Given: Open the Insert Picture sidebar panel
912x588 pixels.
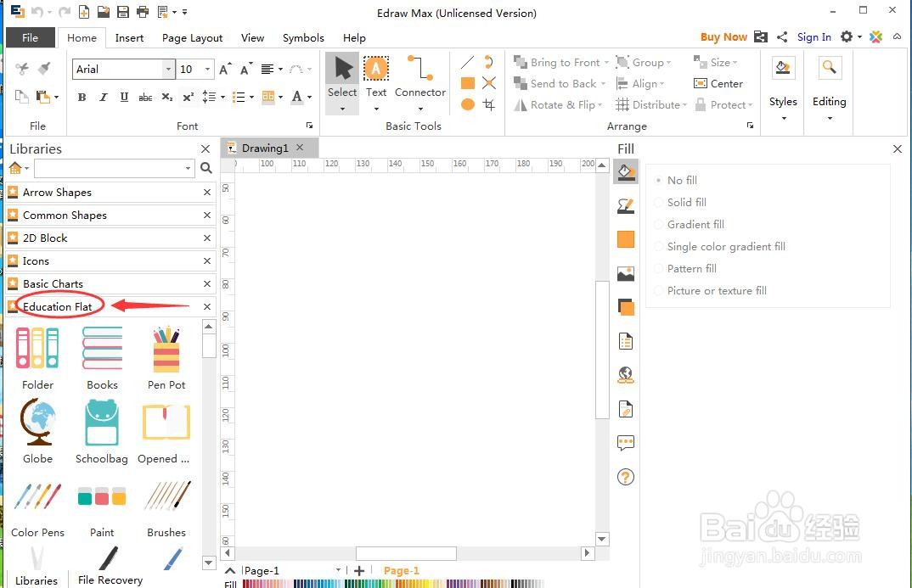Looking at the screenshot, I should [x=625, y=274].
